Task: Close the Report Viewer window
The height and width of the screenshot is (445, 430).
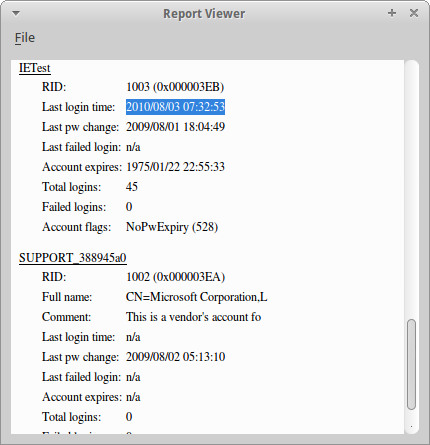Action: pyautogui.click(x=414, y=13)
